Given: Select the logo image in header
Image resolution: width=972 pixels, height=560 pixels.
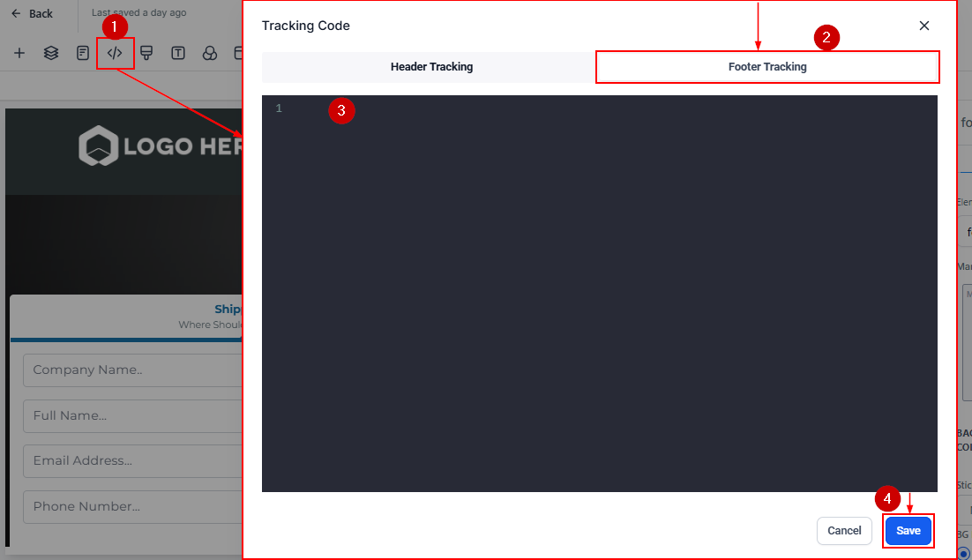Looking at the screenshot, I should [x=159, y=146].
